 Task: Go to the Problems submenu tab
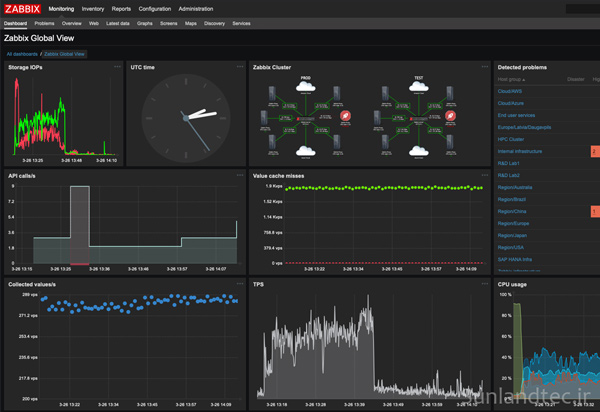point(45,21)
